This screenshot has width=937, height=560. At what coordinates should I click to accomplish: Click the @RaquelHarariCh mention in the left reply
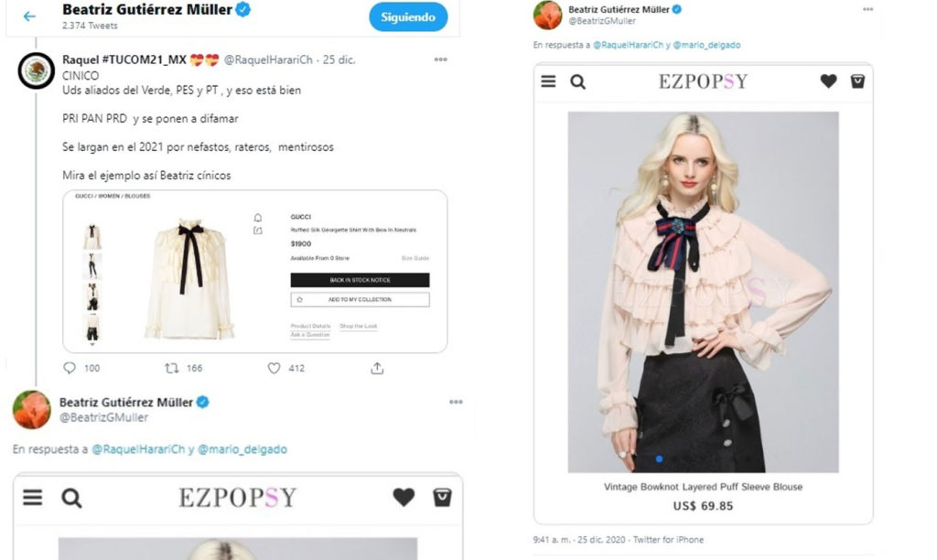pos(138,449)
